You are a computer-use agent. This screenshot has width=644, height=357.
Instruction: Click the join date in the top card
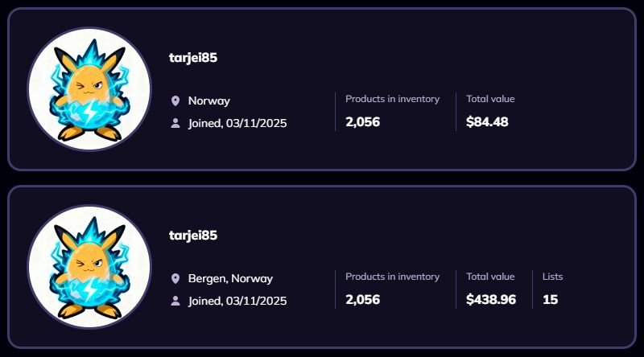237,123
